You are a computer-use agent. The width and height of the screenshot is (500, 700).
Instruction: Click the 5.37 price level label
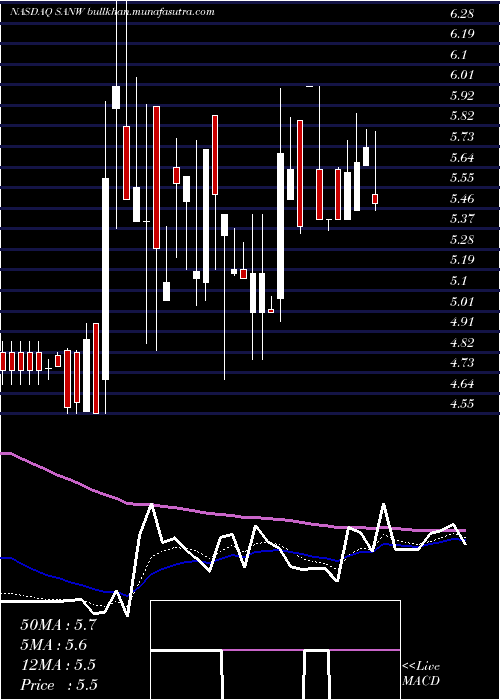[x=462, y=219]
